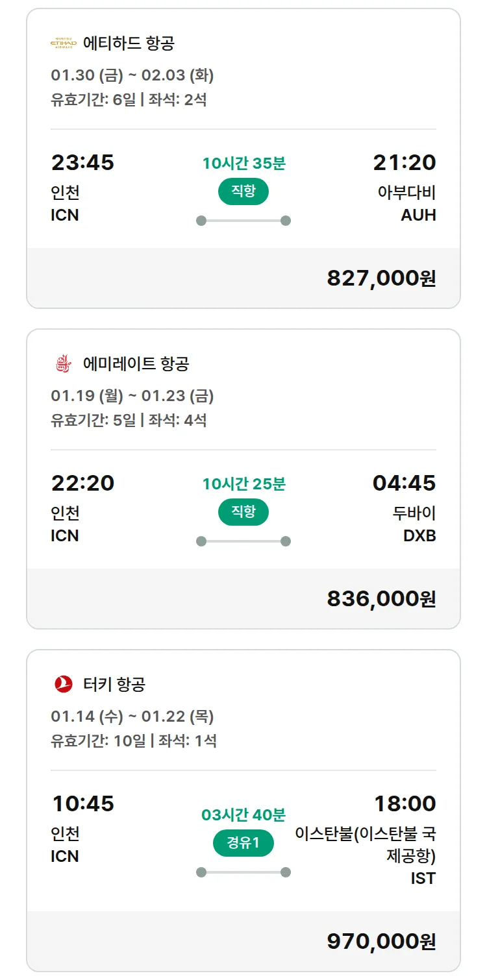Image resolution: width=487 pixels, height=980 pixels.
Task: Open the 에티하드 항공 airline title
Action: pos(129,43)
